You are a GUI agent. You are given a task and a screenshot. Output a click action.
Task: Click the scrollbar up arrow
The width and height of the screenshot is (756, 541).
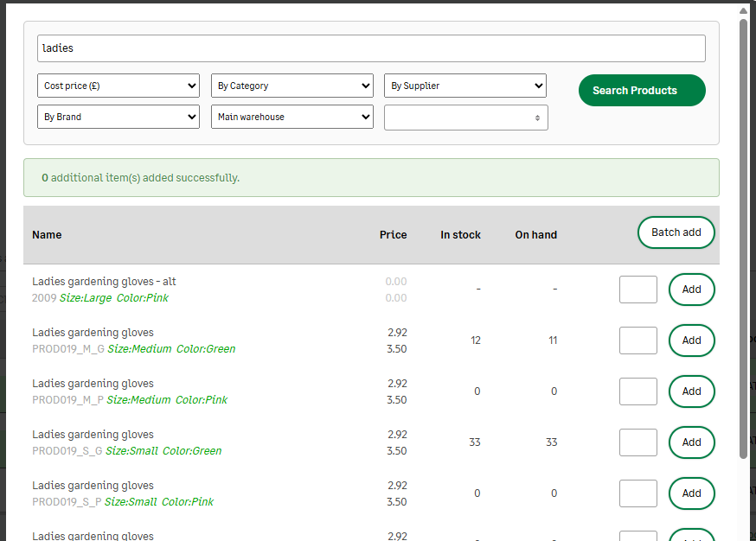pos(744,10)
